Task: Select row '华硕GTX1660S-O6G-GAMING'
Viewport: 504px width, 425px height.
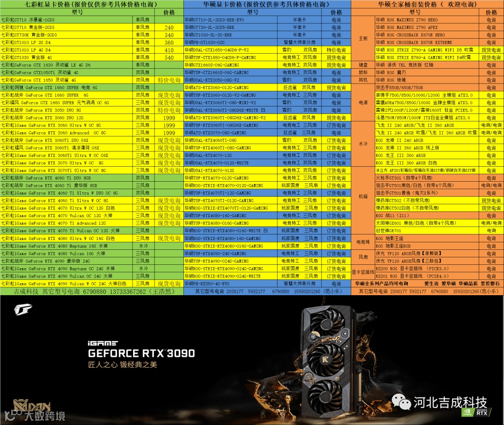Action: point(267,65)
